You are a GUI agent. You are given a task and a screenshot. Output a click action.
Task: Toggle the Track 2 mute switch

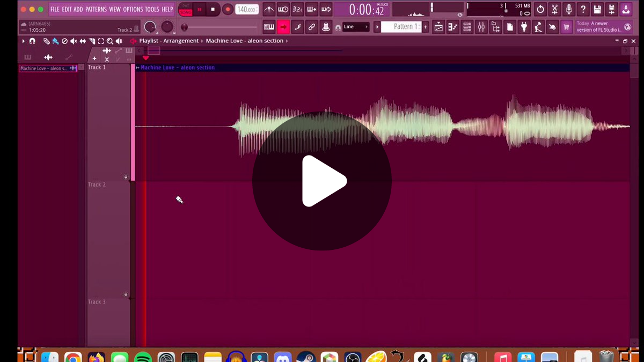click(126, 294)
